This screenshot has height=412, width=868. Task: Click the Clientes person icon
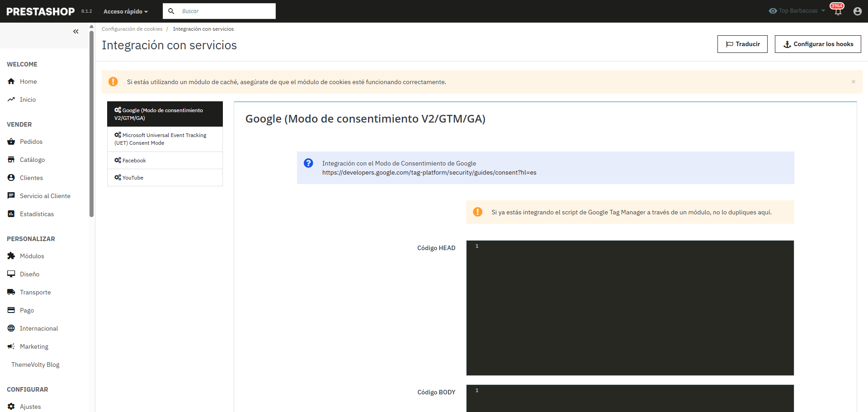[x=11, y=178]
